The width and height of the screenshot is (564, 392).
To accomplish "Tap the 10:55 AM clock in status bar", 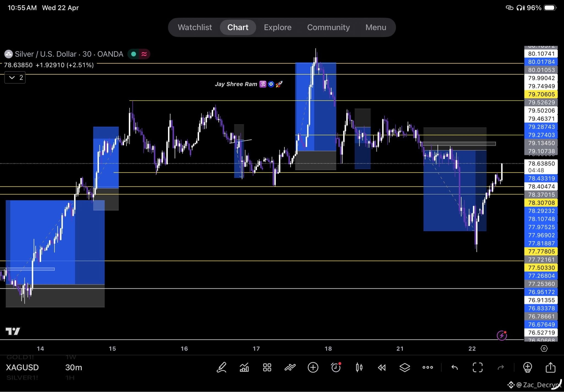I will point(22,8).
